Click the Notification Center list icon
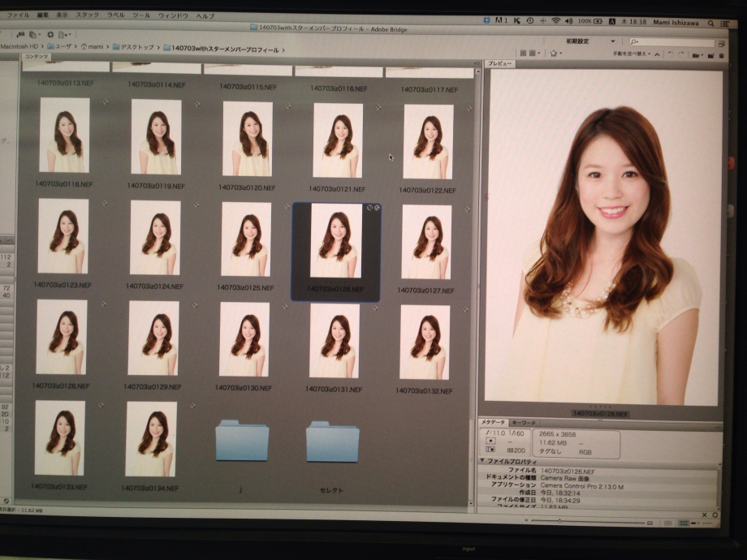747x560 pixels. 725,24
